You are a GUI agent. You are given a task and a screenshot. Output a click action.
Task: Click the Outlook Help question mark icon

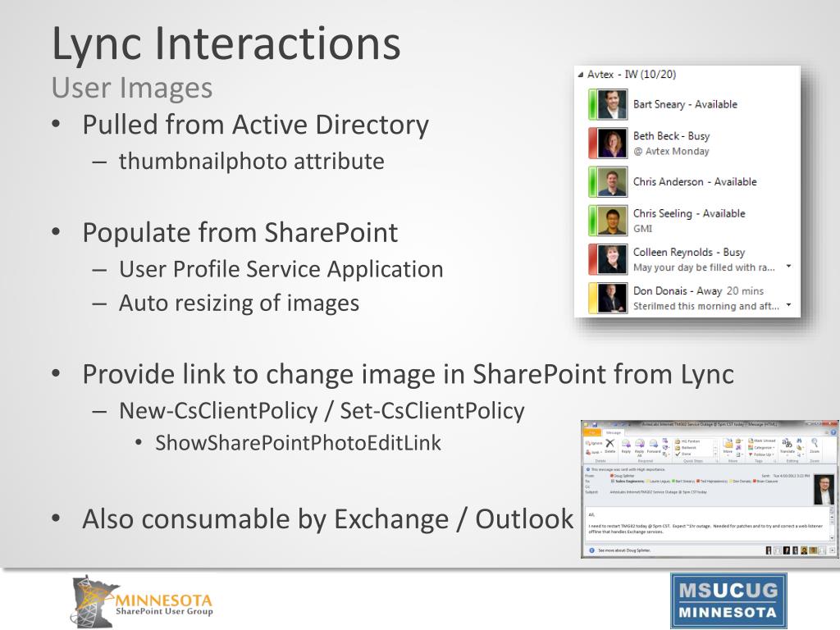(833, 432)
